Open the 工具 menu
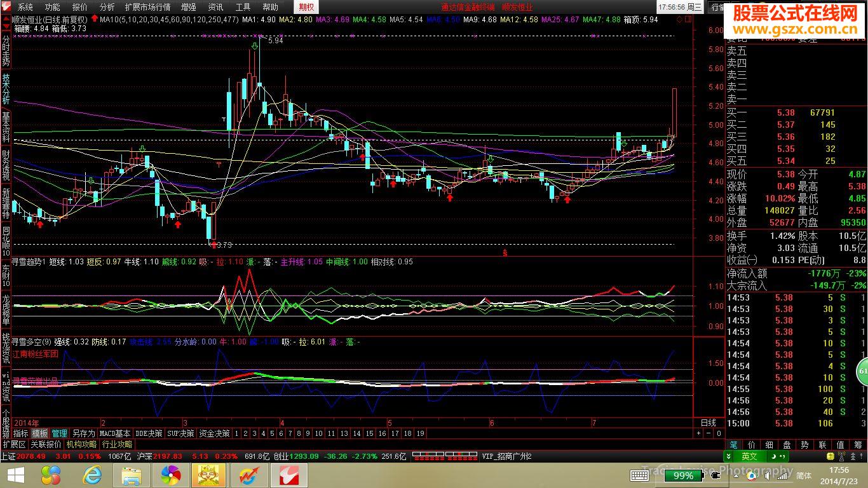 [243, 7]
